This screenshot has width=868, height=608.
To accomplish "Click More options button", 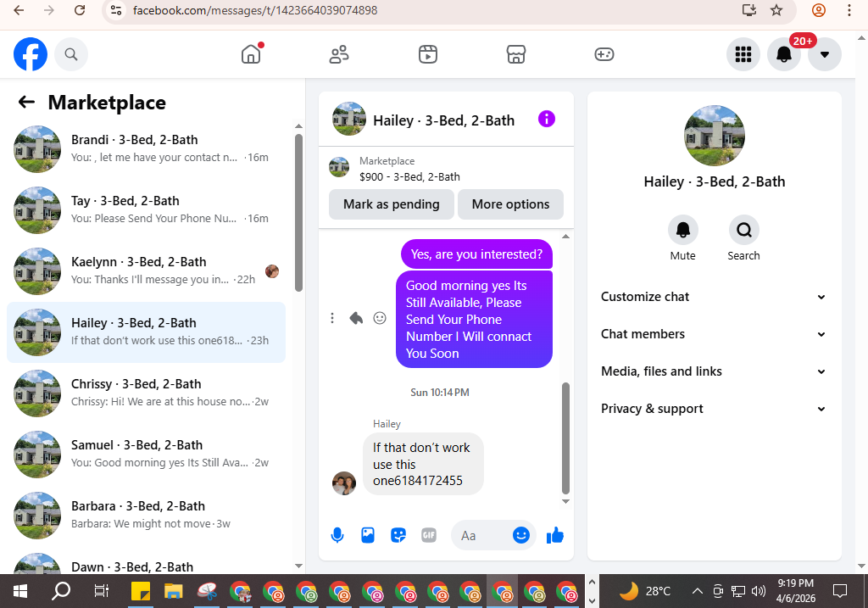I will (x=510, y=204).
